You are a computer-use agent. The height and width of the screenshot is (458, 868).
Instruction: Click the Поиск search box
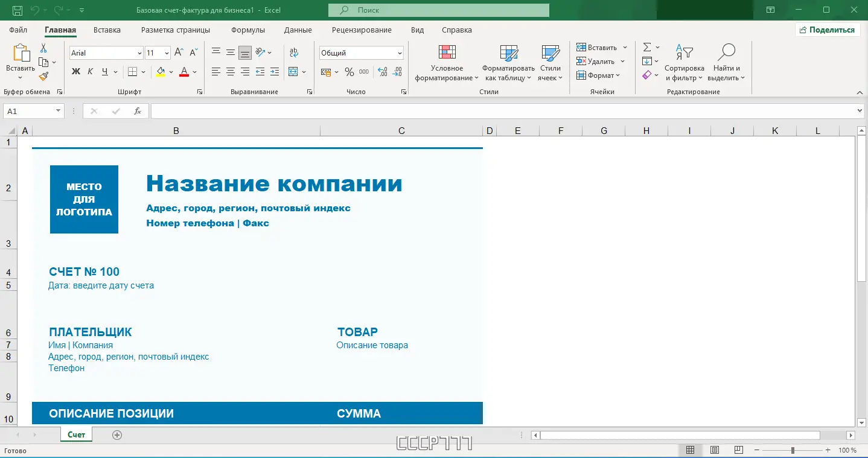(438, 10)
